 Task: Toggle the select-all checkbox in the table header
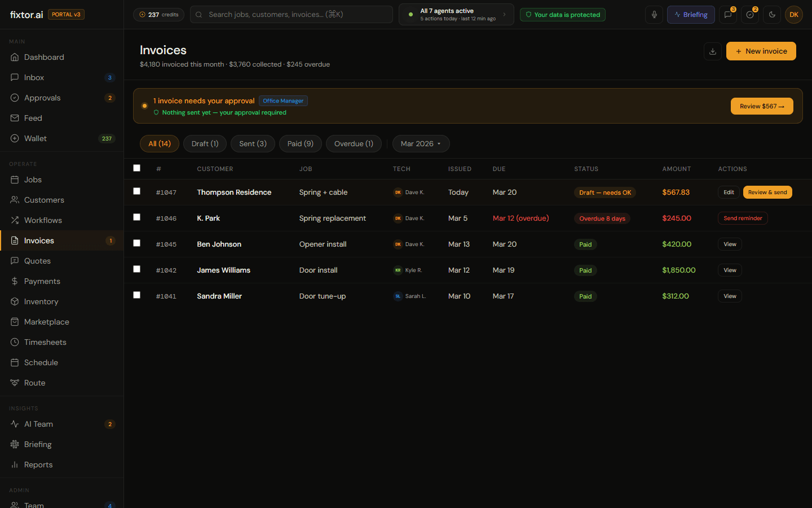(136, 168)
